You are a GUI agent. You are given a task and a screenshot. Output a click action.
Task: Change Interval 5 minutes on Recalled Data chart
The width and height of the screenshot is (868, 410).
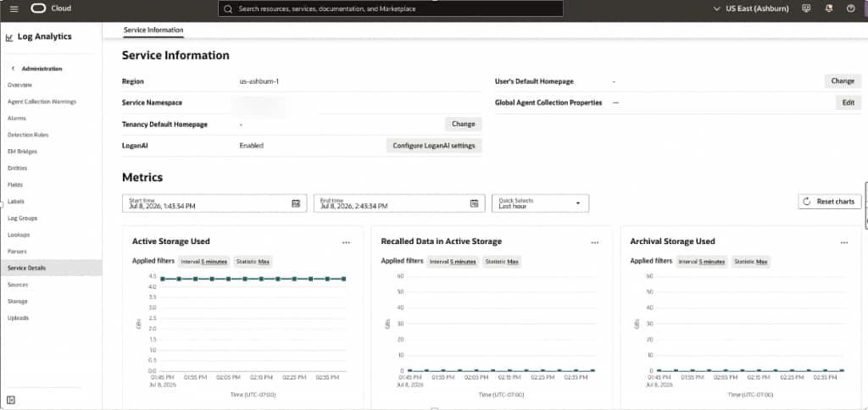pos(453,261)
